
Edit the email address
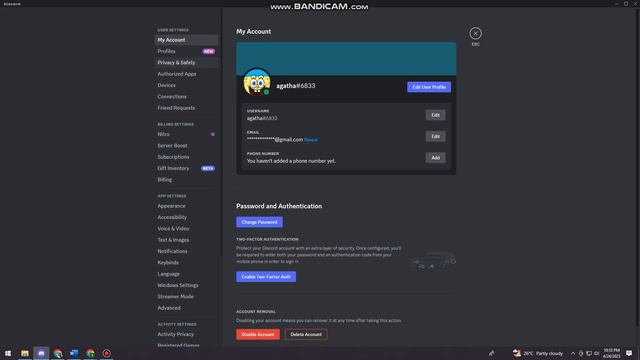tap(436, 136)
